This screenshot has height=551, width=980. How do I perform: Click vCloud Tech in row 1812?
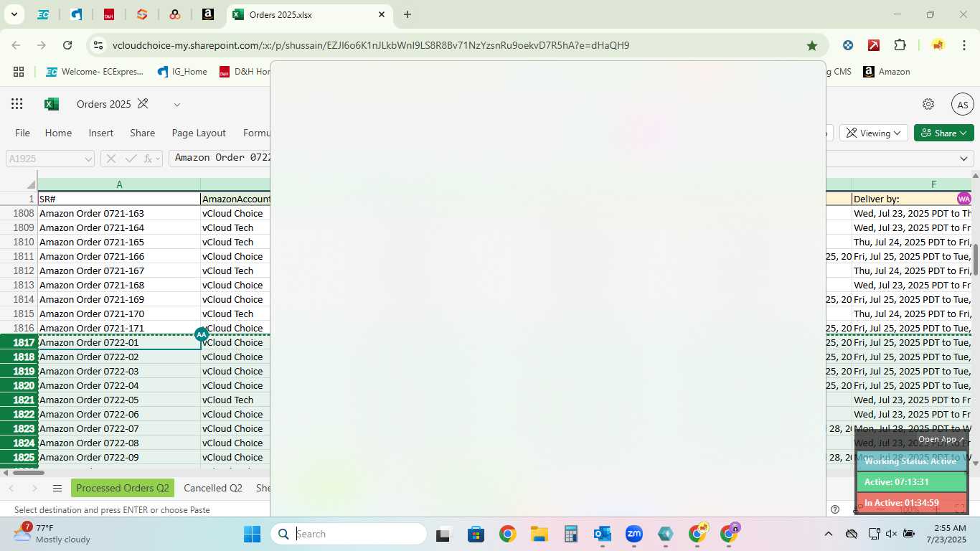click(235, 270)
